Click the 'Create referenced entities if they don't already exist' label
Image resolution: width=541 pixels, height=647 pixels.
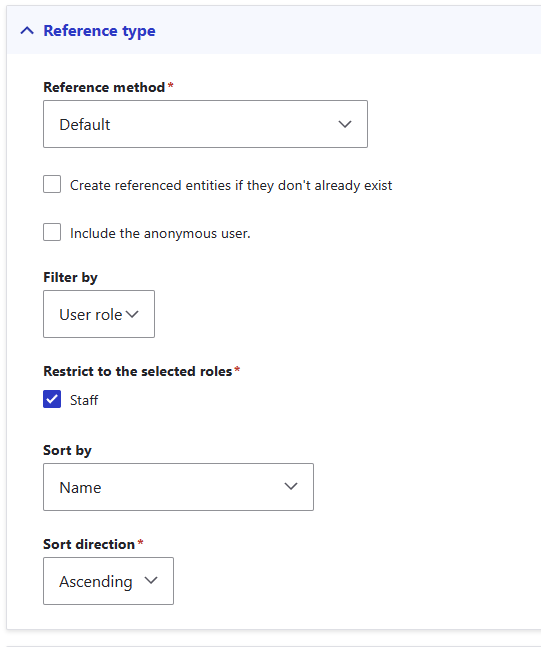click(x=231, y=185)
